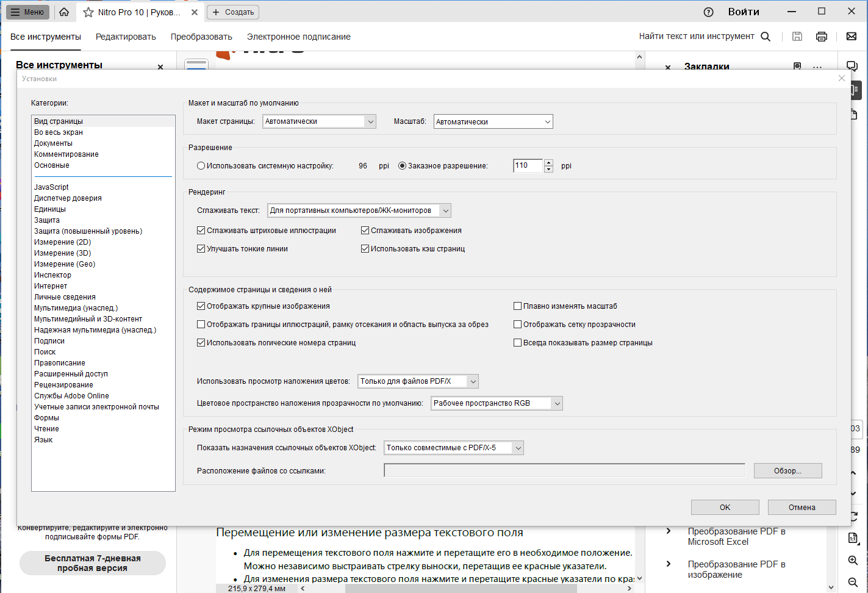
Task: Click the home icon in the title bar
Action: click(64, 12)
